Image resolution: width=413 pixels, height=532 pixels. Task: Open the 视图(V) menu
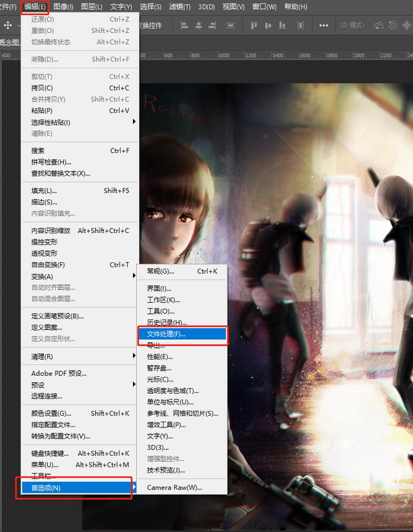pos(234,7)
